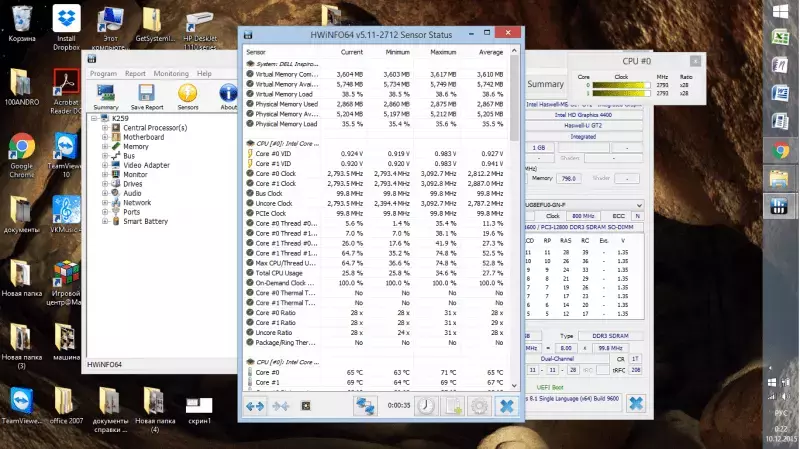The width and height of the screenshot is (800, 449).
Task: Click the РУС language indicator in the tray
Action: click(x=781, y=412)
